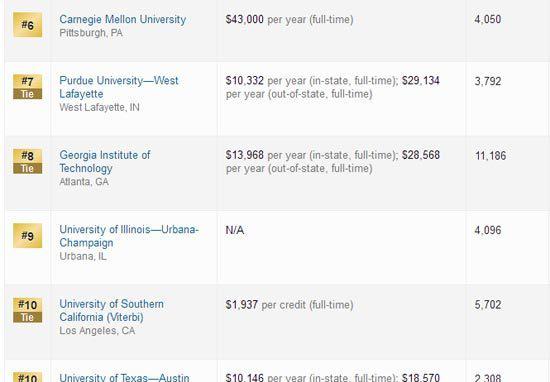550x382 pixels.
Task: Click the 4,050 enrollment figure
Action: pyautogui.click(x=488, y=19)
